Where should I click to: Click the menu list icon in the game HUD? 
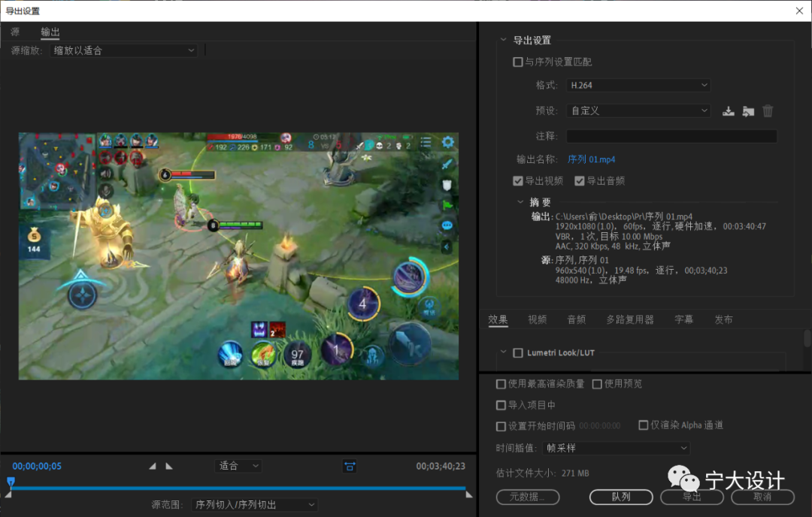pos(426,142)
